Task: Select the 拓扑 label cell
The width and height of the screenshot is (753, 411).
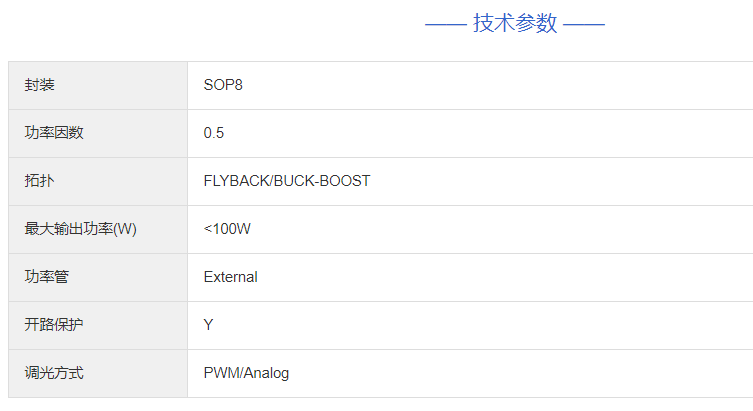Action: pyautogui.click(x=40, y=181)
